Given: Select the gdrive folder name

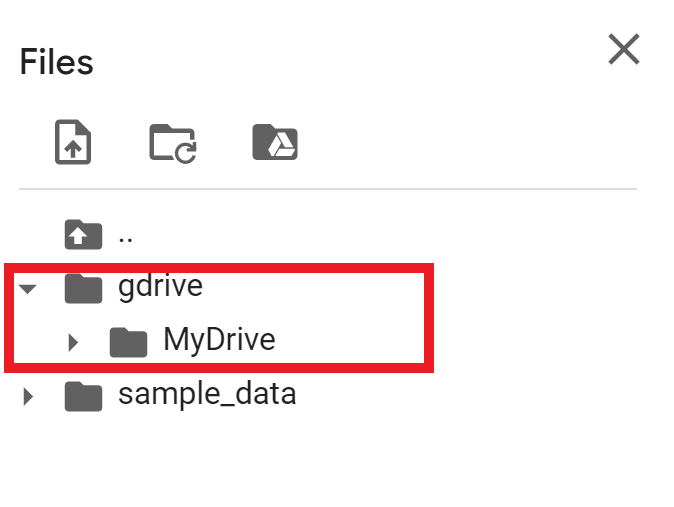Looking at the screenshot, I should click(160, 287).
